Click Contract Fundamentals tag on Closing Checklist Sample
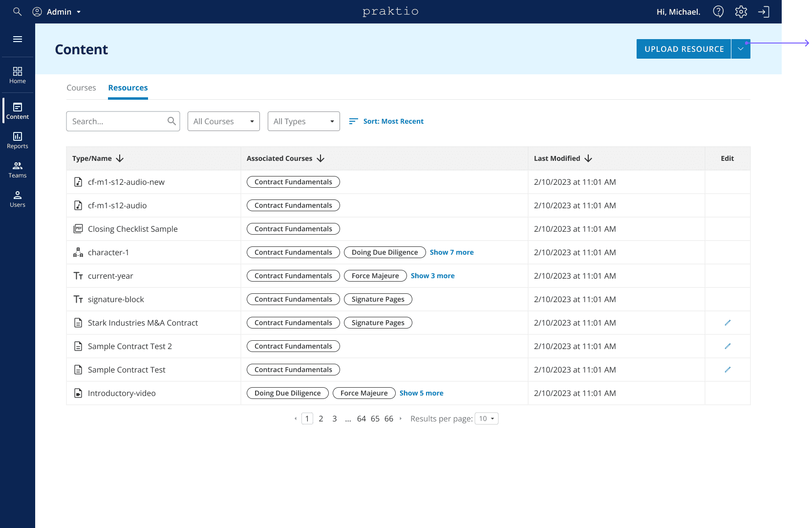Viewport: 812px width, 528px height. coord(293,229)
